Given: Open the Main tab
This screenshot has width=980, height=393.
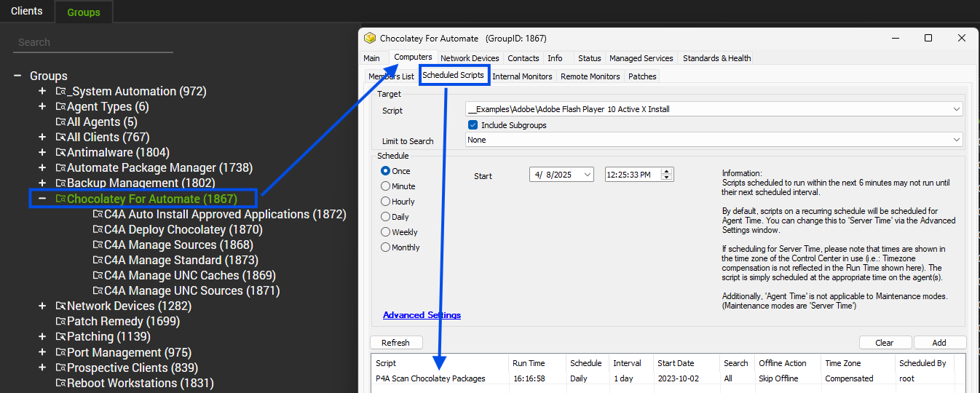Looking at the screenshot, I should [372, 58].
